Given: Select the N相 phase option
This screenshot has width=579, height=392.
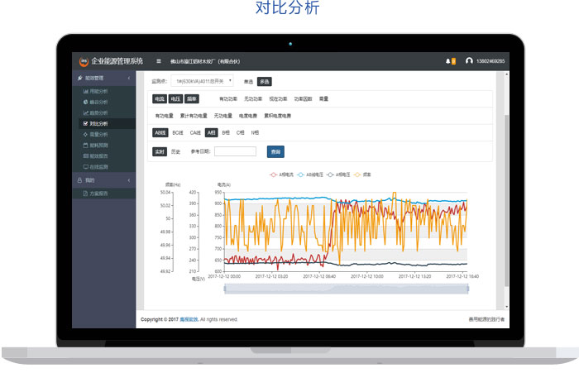Looking at the screenshot, I should [x=255, y=133].
